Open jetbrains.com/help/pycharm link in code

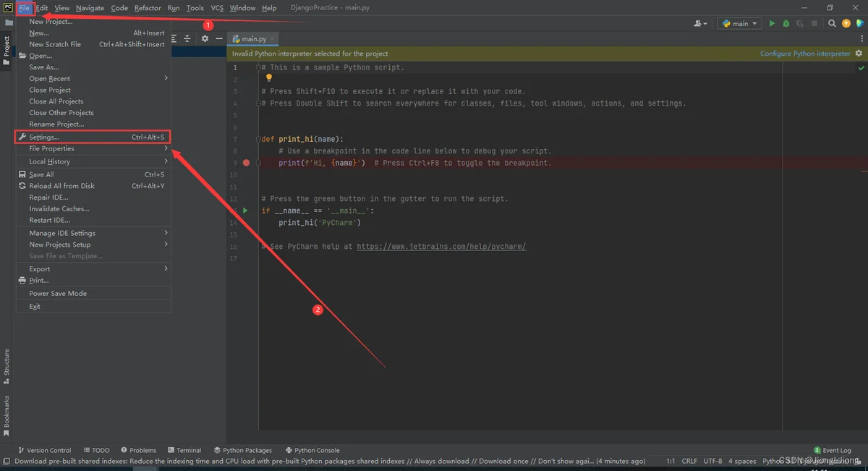[441, 247]
